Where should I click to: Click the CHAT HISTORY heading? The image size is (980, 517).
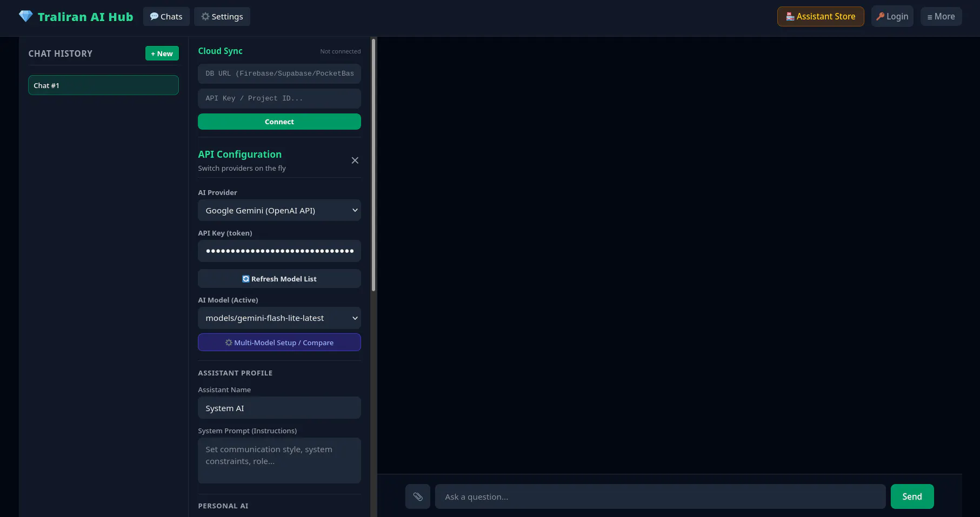(x=61, y=53)
